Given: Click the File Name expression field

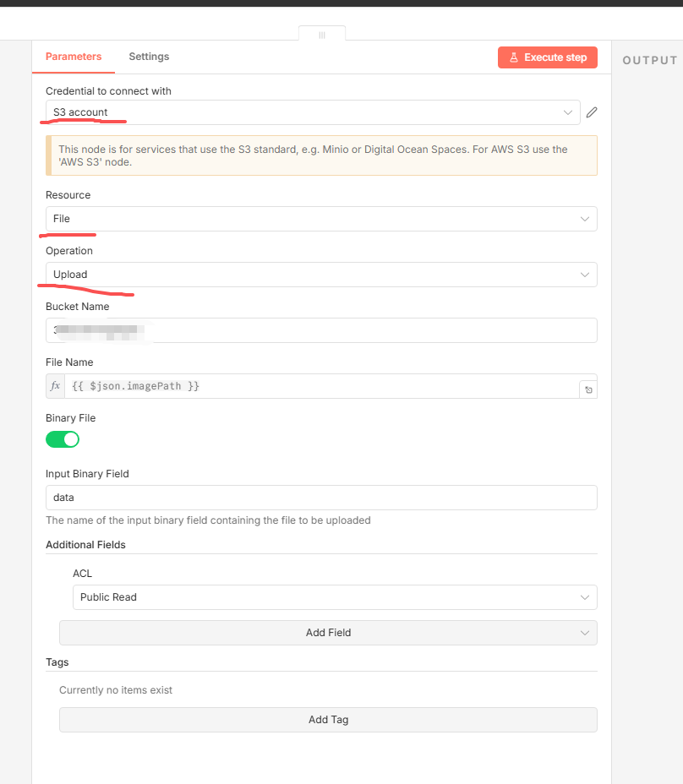Looking at the screenshot, I should (x=321, y=386).
